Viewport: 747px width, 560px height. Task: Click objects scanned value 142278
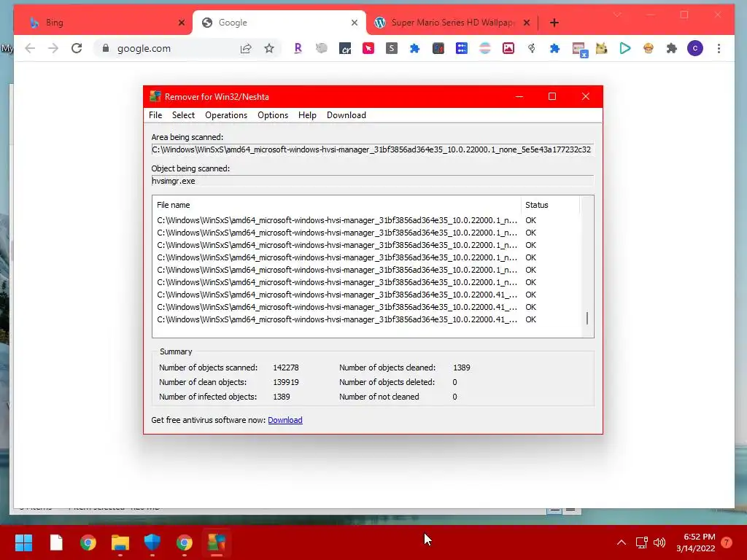(x=286, y=367)
